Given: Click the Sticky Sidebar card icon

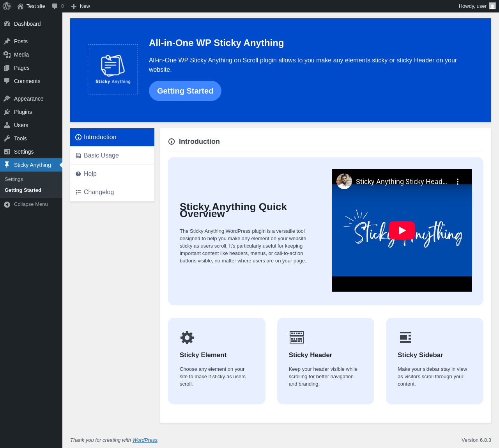Looking at the screenshot, I should pos(405,337).
